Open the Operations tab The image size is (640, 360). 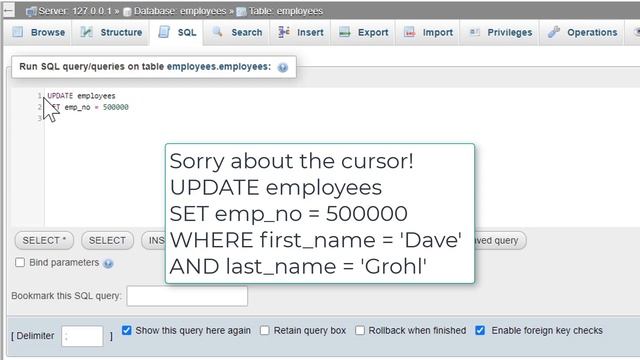tap(582, 32)
